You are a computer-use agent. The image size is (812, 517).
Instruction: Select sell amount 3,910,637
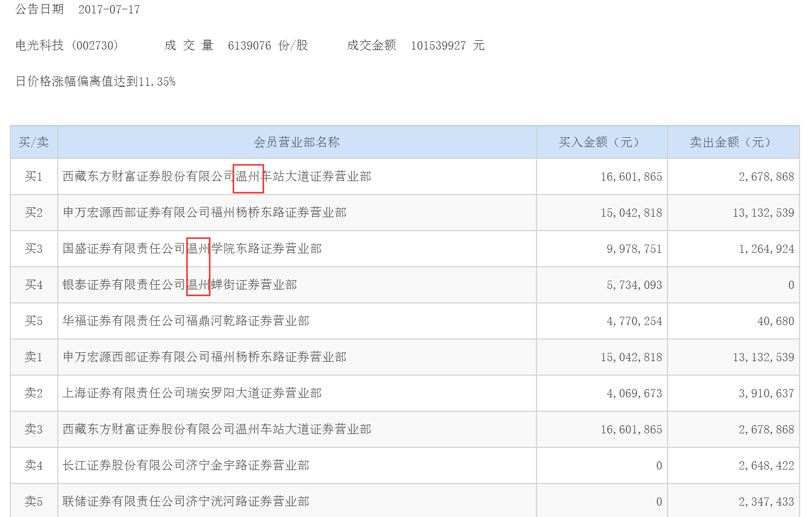[767, 394]
